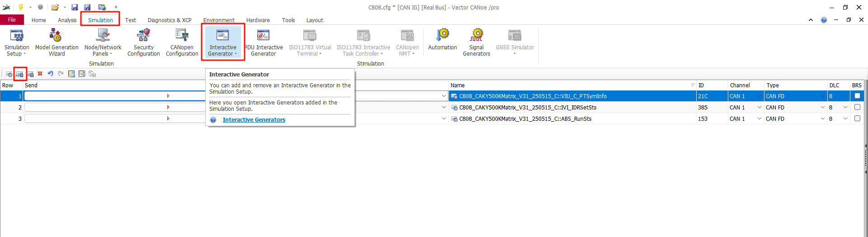Launch the Model Generation Wizard
The height and width of the screenshot is (237, 868).
pos(57,43)
